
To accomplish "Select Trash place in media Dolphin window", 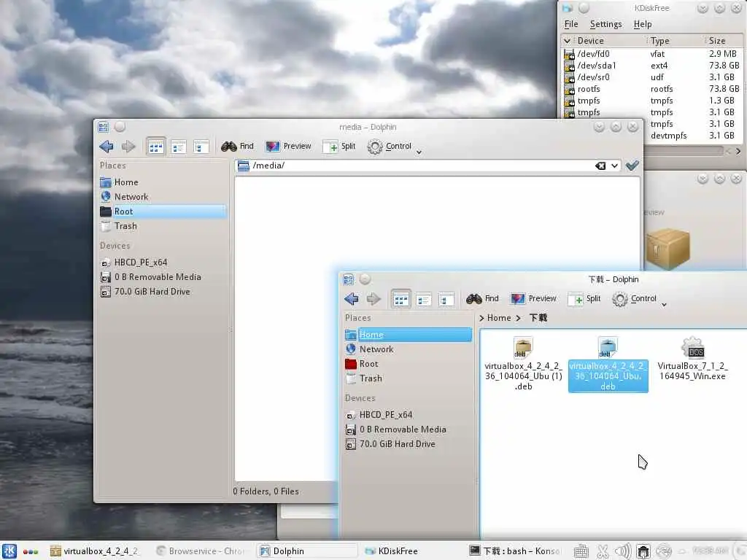I will 163,226.
